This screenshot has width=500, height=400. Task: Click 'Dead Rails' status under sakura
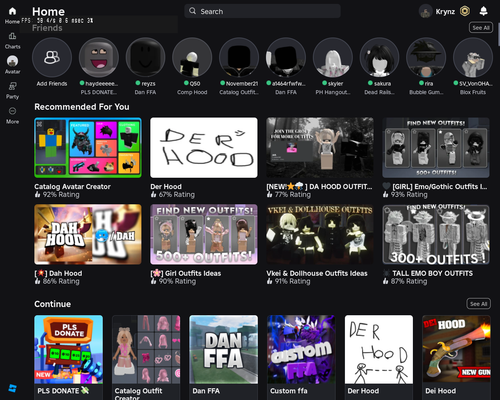coord(379,92)
